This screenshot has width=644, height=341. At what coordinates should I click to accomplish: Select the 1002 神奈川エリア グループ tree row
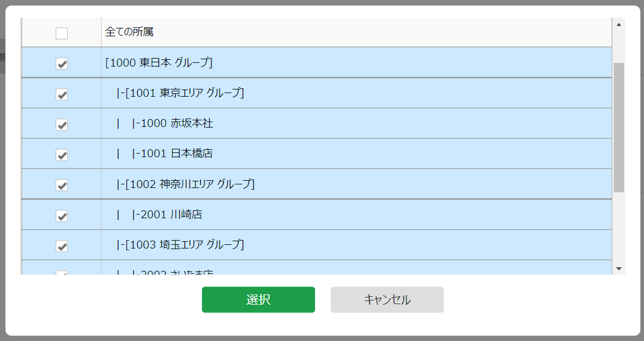coord(186,184)
